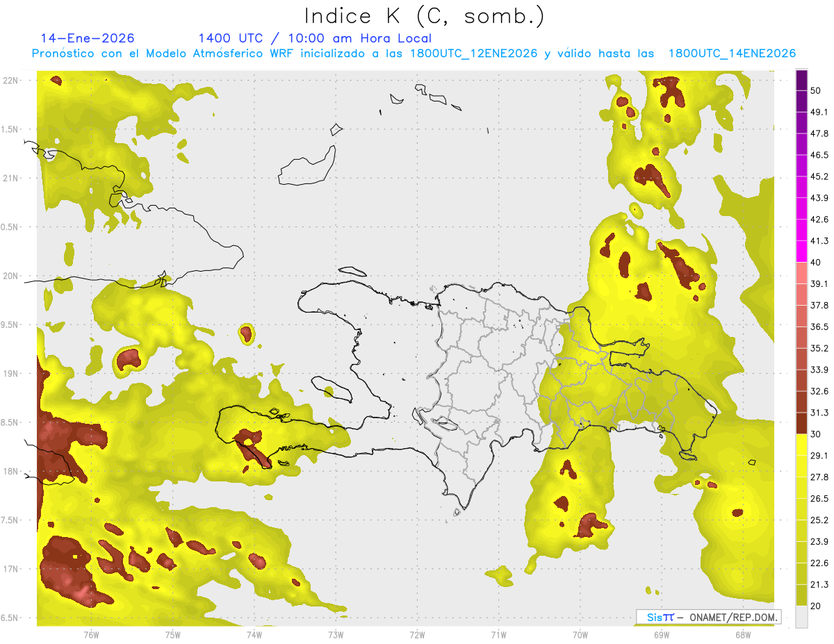Click the 'ONAMET/REP.DOM.' credit label

pyautogui.click(x=735, y=617)
